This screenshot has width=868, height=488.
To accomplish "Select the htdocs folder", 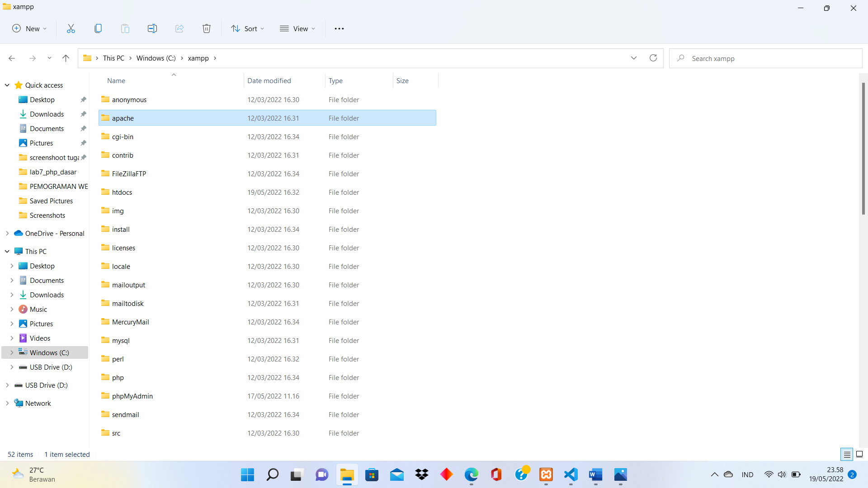I will 267,192.
